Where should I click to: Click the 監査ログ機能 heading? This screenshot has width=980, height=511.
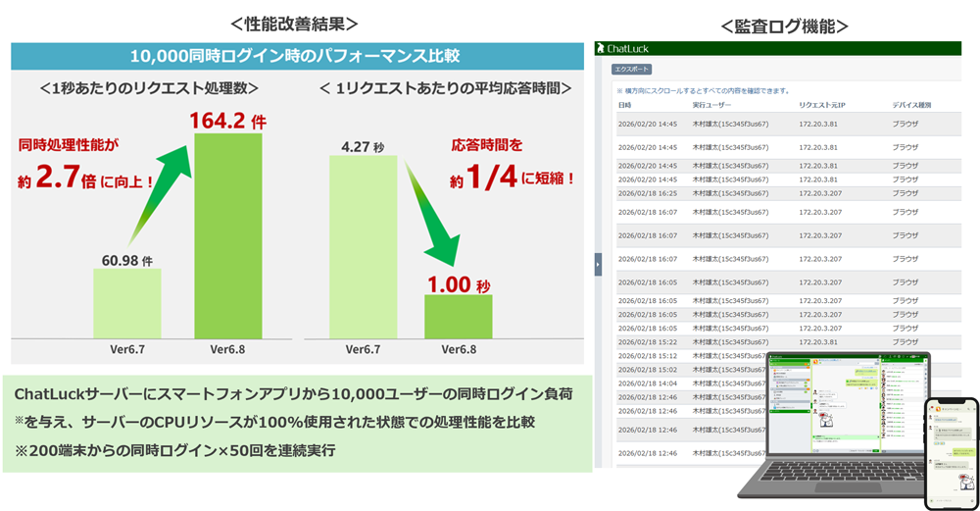784,26
